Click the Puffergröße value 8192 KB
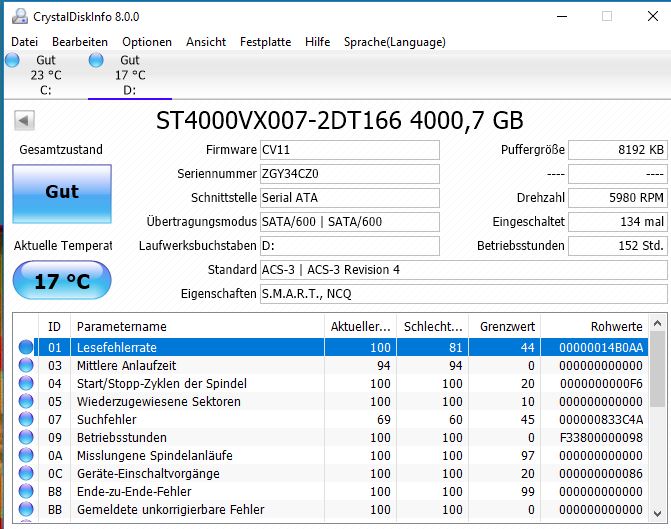Viewport: 671px width, 529px height. coord(618,150)
